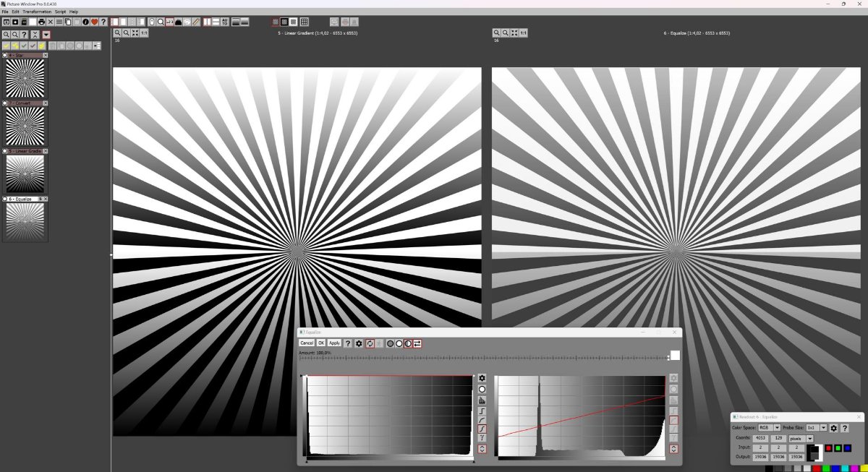Click the 1:1 zoom icon above the Linear Gradient window
The height and width of the screenshot is (472, 868).
pyautogui.click(x=144, y=33)
